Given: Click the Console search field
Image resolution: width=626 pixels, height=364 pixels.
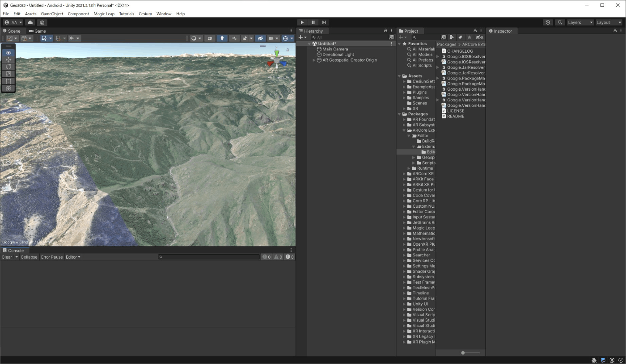Looking at the screenshot, I should click(209, 257).
